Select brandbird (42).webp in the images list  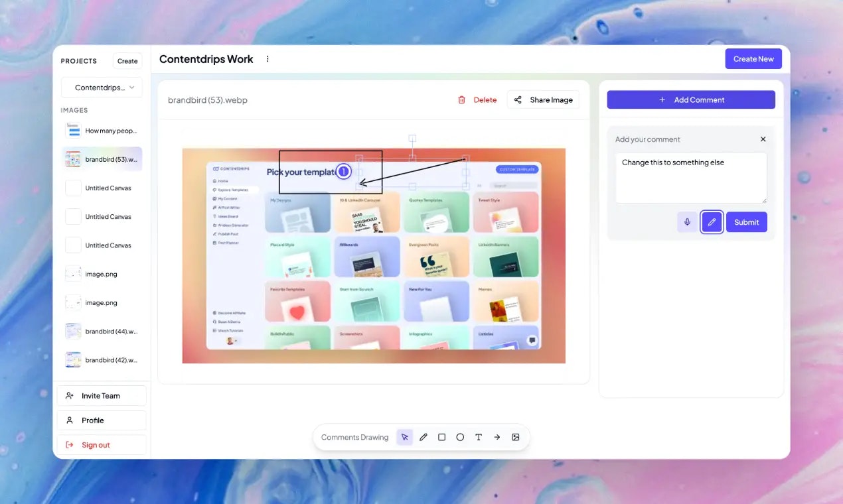(x=102, y=360)
